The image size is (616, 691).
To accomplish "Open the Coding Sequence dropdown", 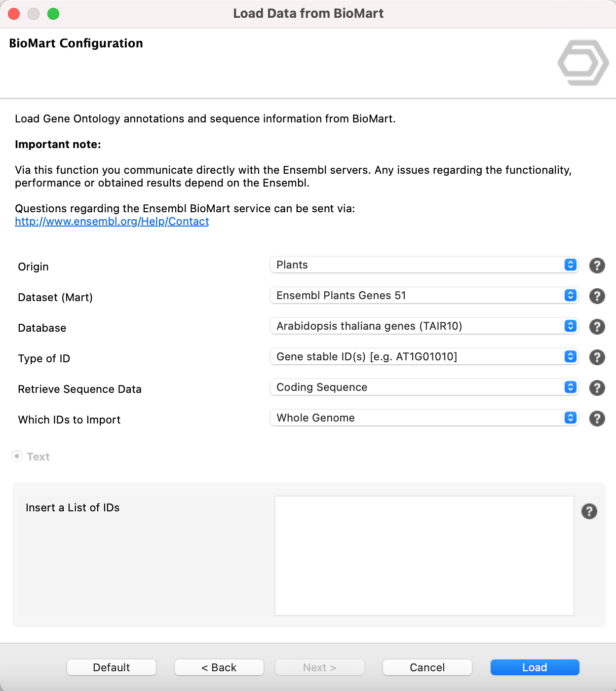I will click(x=423, y=387).
